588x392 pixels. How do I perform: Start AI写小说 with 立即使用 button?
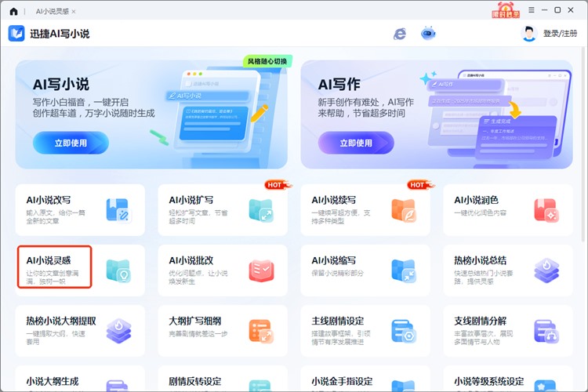[x=71, y=143]
